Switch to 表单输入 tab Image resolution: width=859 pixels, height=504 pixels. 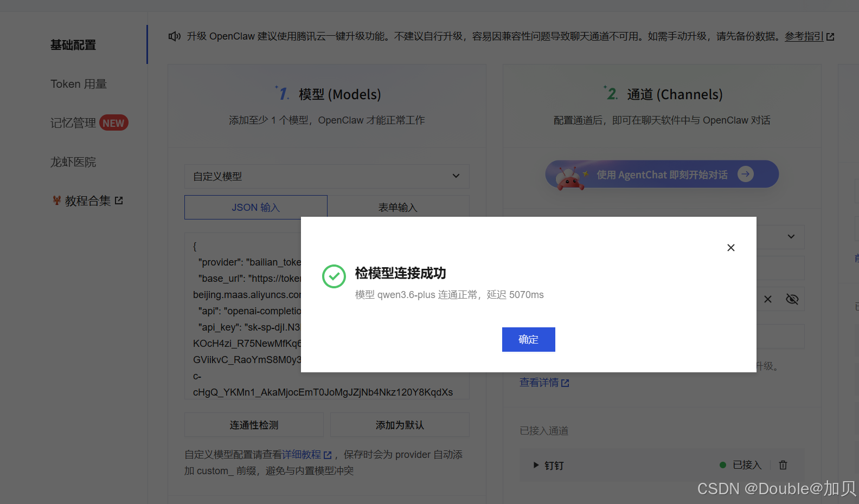click(x=398, y=208)
